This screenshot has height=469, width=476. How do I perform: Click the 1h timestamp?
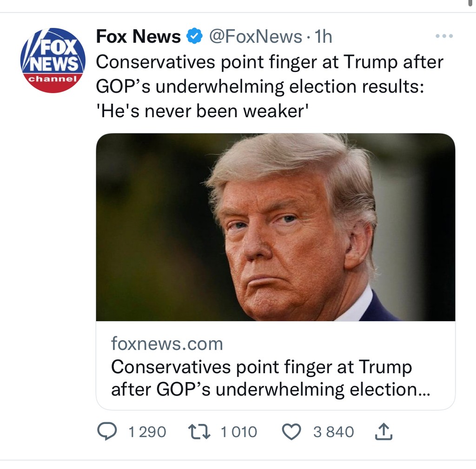(323, 36)
